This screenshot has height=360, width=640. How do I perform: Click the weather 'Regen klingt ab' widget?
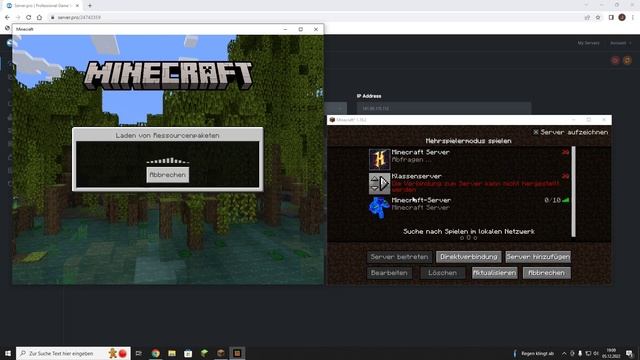[x=534, y=353]
